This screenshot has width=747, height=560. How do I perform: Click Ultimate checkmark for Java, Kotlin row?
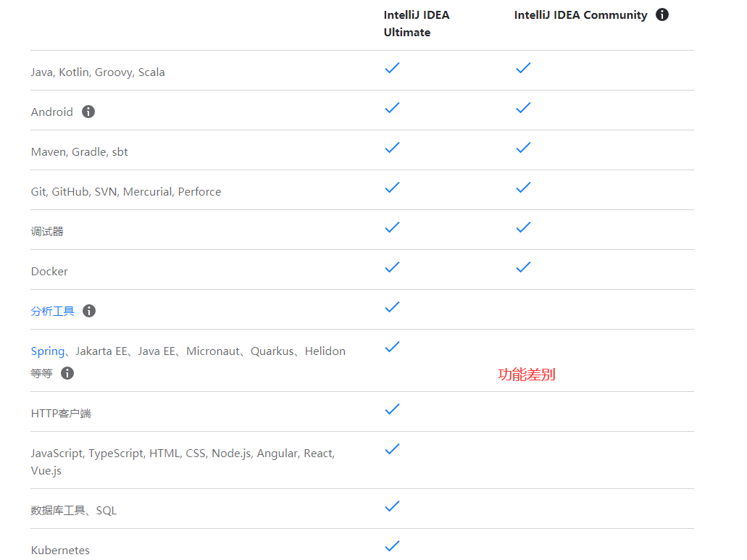pos(392,68)
